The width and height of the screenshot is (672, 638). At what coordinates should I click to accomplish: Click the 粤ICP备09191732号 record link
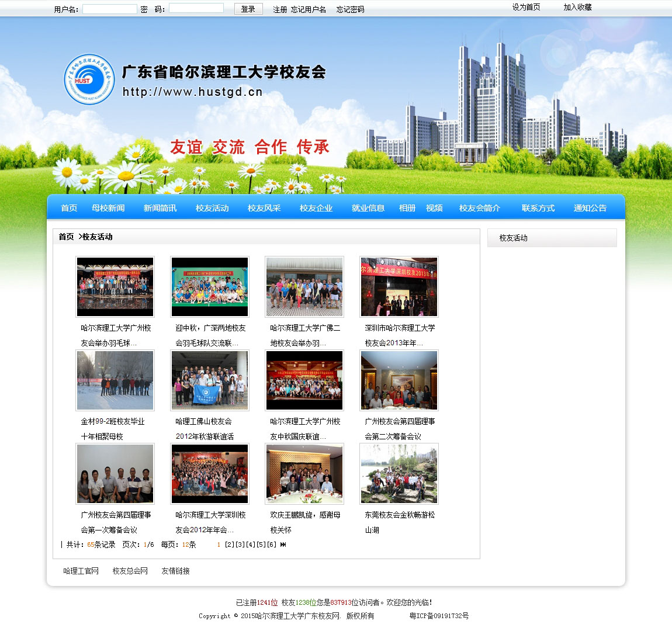click(x=439, y=616)
